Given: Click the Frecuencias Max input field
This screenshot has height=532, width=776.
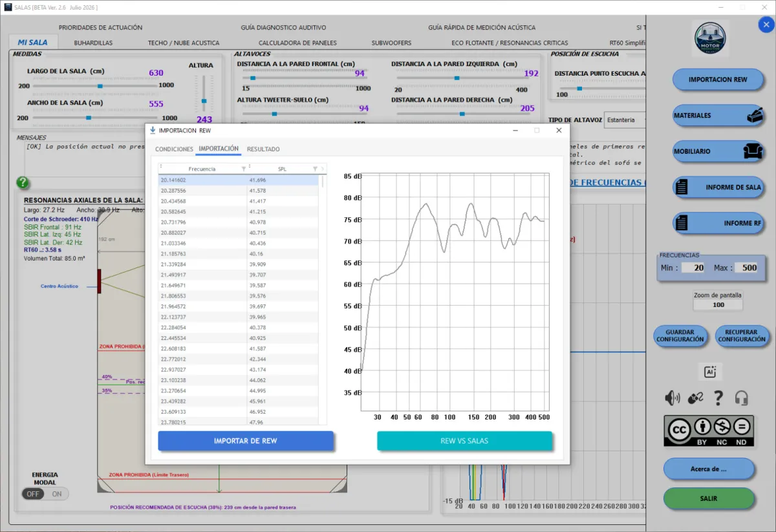Looking at the screenshot, I should tap(746, 268).
